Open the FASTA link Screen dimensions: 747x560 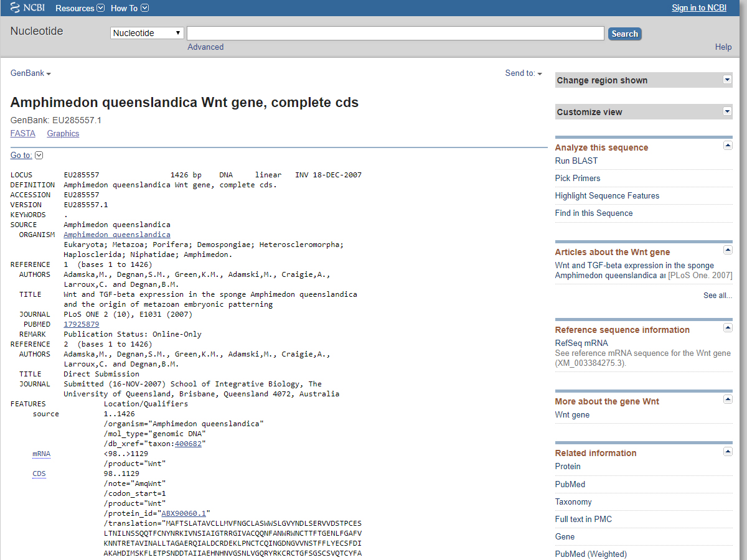click(x=23, y=134)
